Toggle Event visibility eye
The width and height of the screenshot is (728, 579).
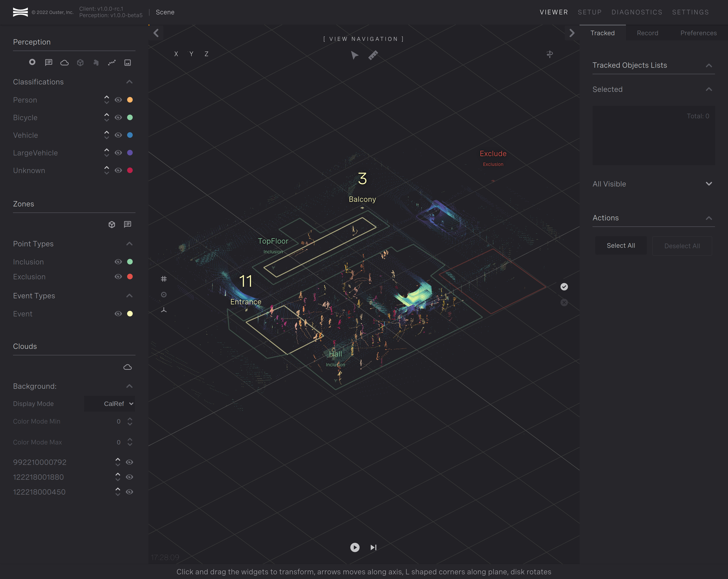[x=118, y=314]
